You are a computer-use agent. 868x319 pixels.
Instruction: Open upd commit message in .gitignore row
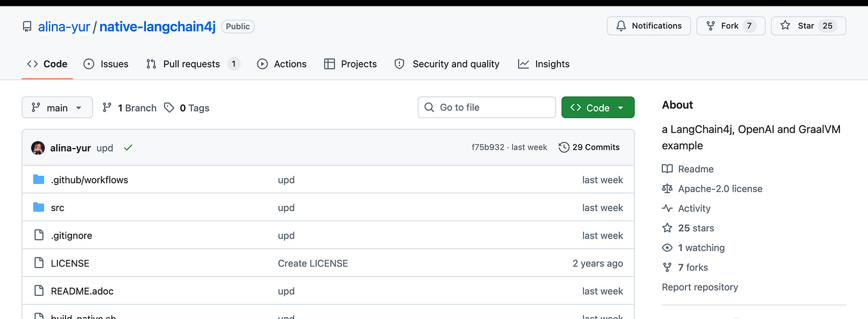coord(286,236)
